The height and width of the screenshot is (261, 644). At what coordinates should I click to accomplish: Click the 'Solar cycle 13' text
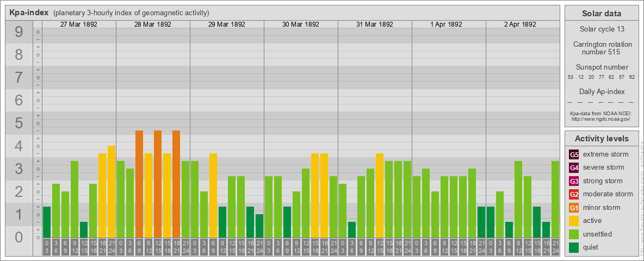601,29
